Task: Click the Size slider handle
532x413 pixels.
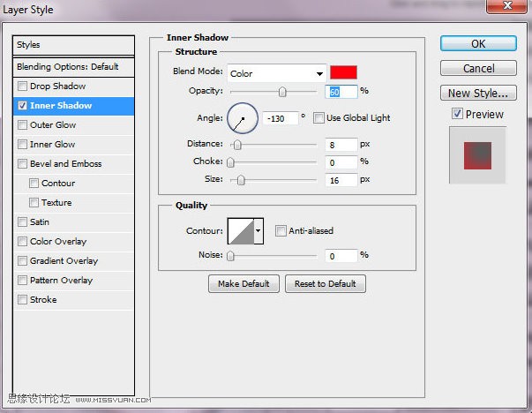Action: click(241, 180)
